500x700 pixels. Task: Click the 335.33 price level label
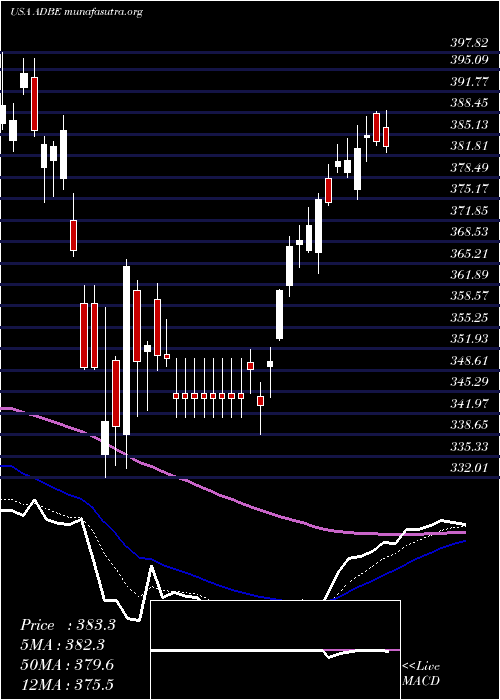click(468, 447)
